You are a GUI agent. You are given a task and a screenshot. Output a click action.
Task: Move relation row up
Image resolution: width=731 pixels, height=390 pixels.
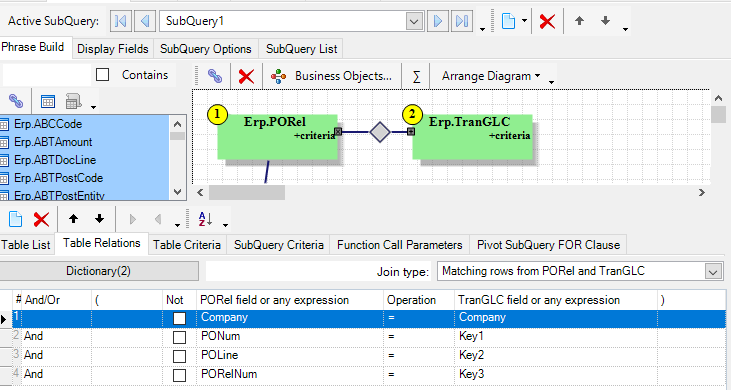tap(73, 219)
